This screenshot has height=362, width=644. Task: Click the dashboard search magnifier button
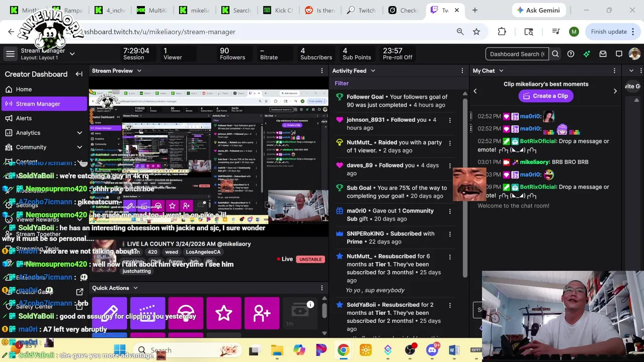pyautogui.click(x=555, y=54)
